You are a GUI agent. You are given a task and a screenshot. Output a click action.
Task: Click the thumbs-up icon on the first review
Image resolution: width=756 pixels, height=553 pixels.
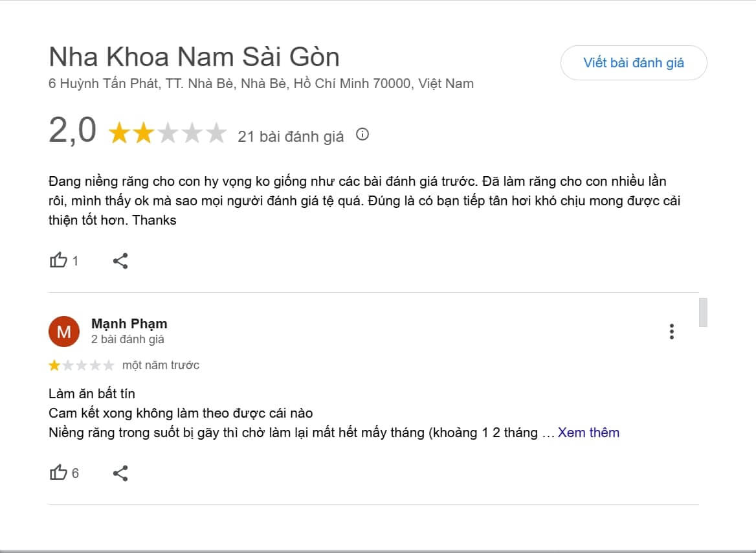tap(59, 260)
